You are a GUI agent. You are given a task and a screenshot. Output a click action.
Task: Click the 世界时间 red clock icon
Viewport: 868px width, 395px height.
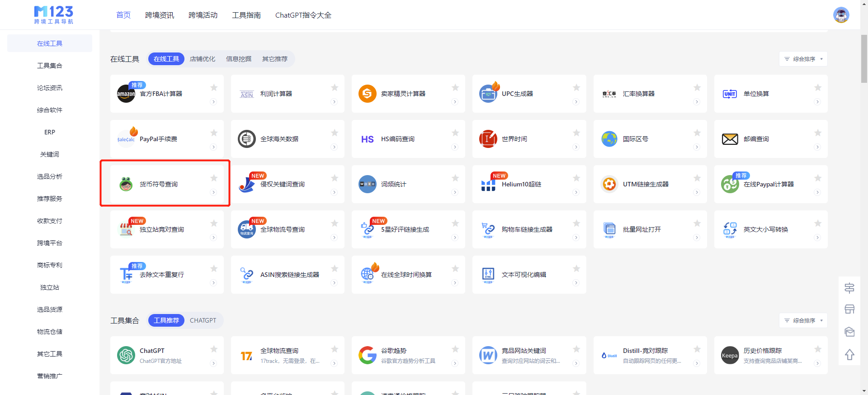[488, 139]
